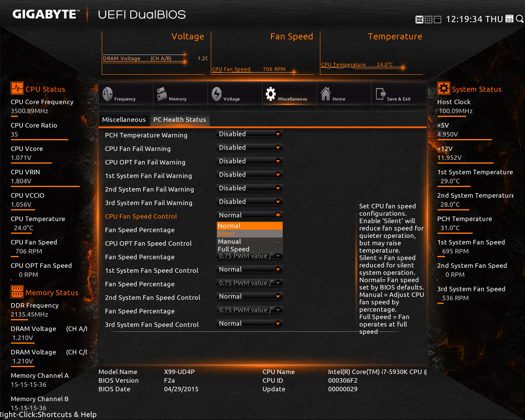The image size is (525, 420).
Task: Click the System Status gear icon
Action: [x=444, y=89]
